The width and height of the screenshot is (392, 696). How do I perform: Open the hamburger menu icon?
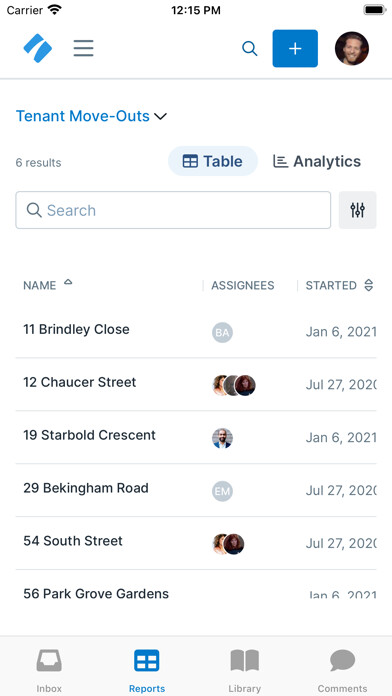click(83, 48)
